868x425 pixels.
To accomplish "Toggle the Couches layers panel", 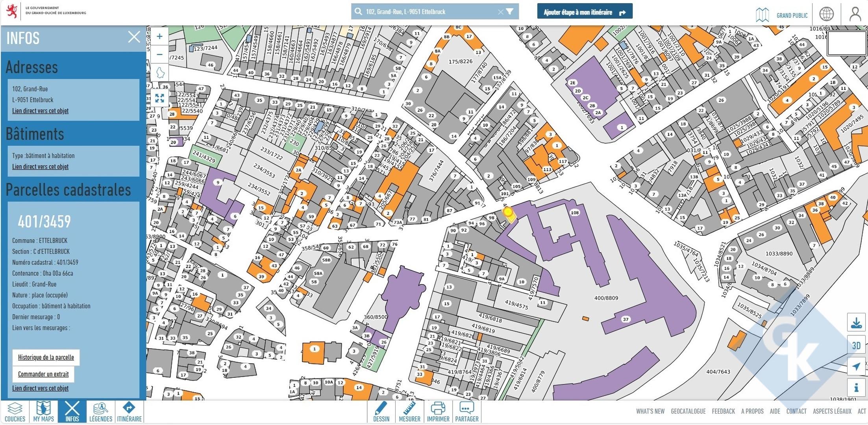I will tap(15, 412).
